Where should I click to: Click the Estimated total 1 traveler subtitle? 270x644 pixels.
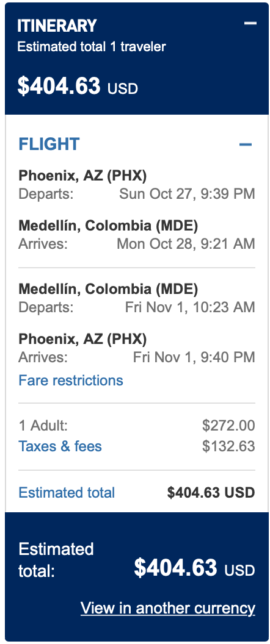pyautogui.click(x=92, y=46)
